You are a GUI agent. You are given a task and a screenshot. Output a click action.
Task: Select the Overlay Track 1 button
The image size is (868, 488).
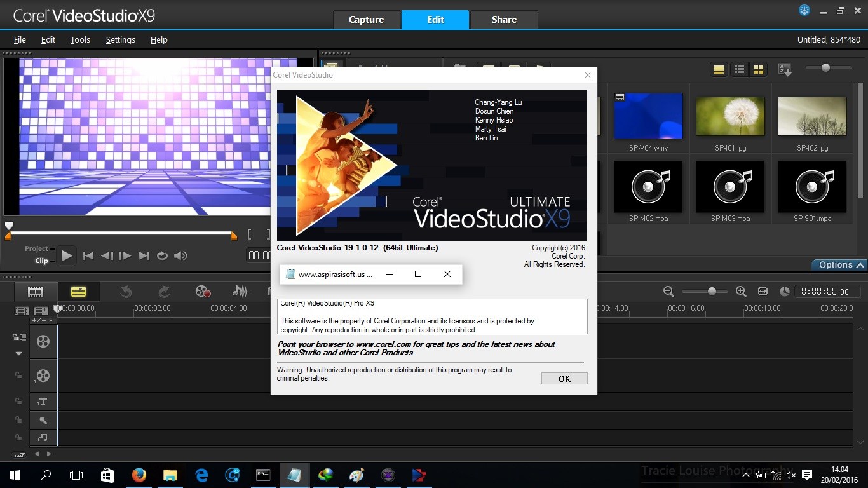43,376
